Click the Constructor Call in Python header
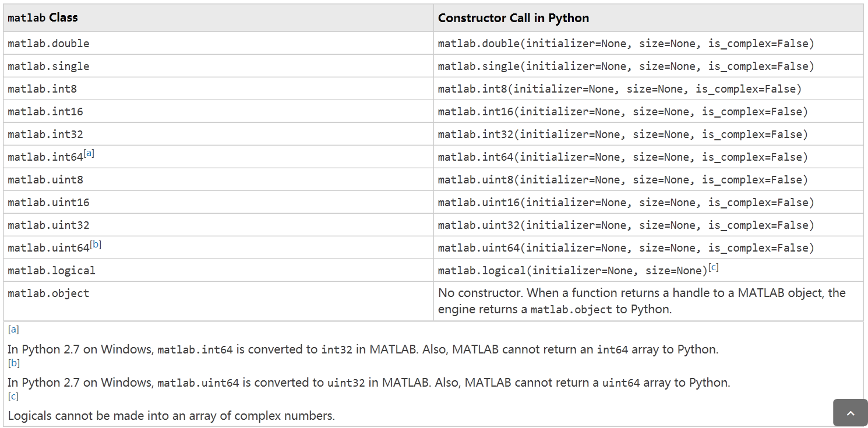 click(513, 17)
